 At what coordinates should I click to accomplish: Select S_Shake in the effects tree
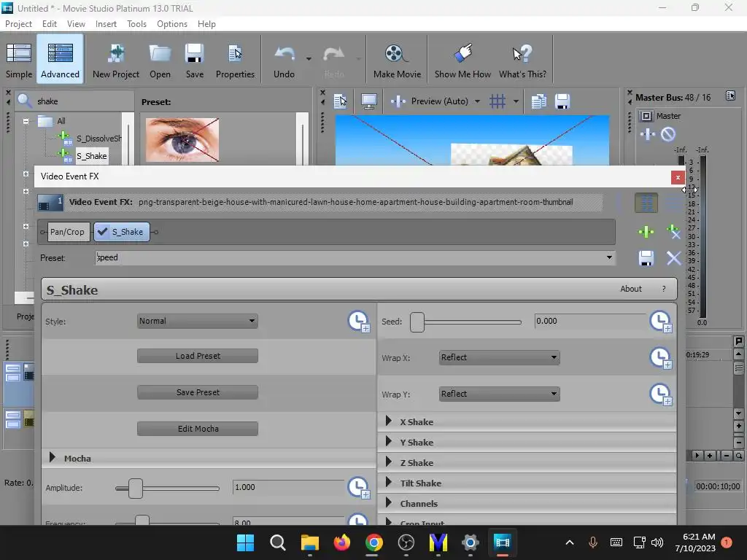click(x=91, y=156)
